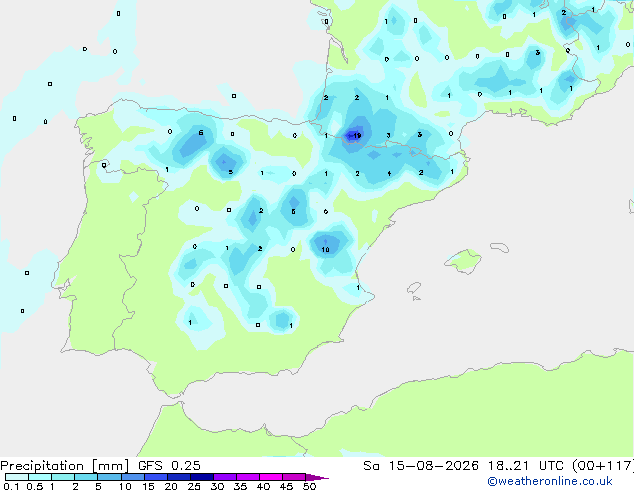Viewport: 634px width, 490px height.
Task: Click the 35–40 mm legend swatch
Action: (x=247, y=477)
